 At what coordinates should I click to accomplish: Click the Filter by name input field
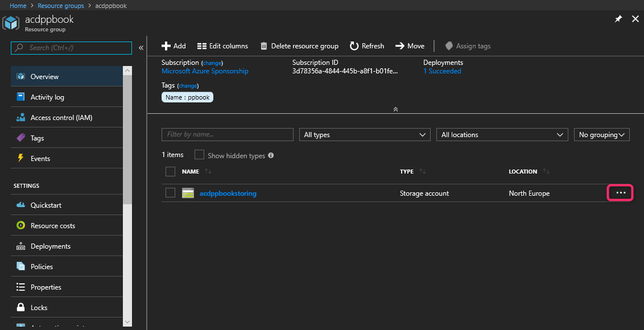228,134
